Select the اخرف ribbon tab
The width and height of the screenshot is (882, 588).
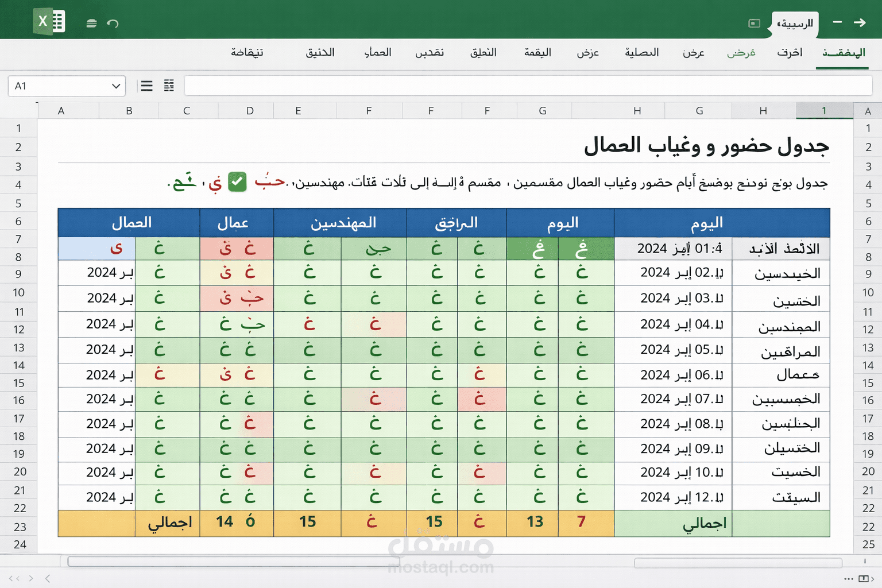click(x=790, y=52)
